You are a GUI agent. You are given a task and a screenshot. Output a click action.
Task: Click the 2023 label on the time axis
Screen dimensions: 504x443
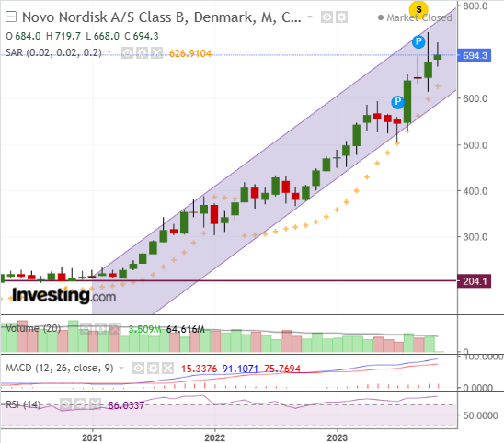tap(338, 437)
